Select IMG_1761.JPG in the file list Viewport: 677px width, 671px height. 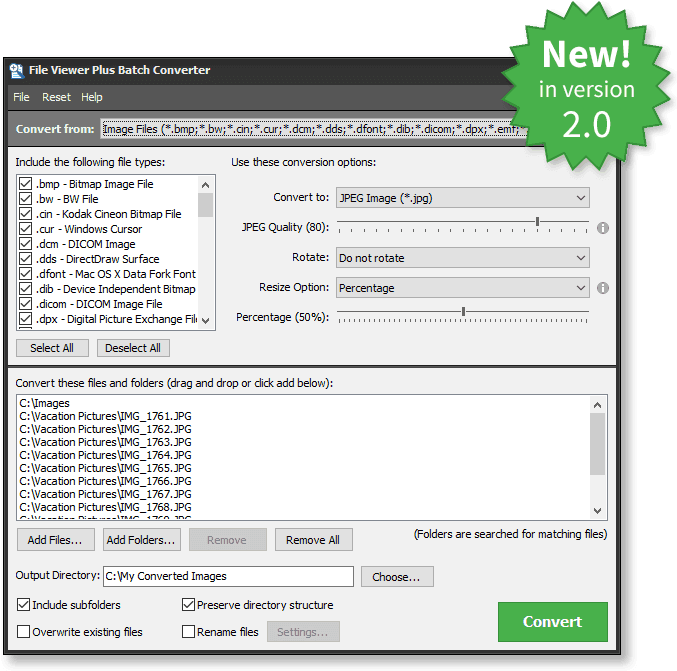pyautogui.click(x=105, y=416)
